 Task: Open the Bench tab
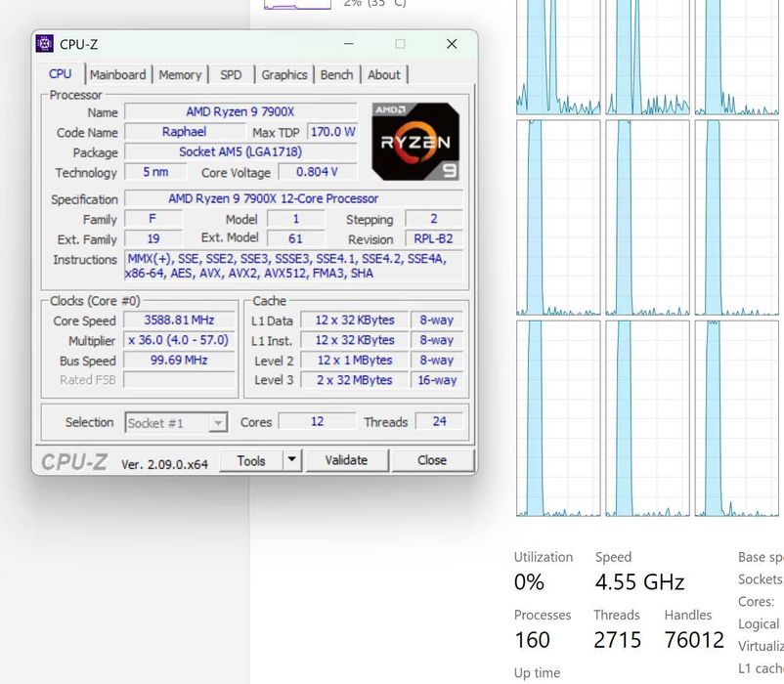point(336,75)
